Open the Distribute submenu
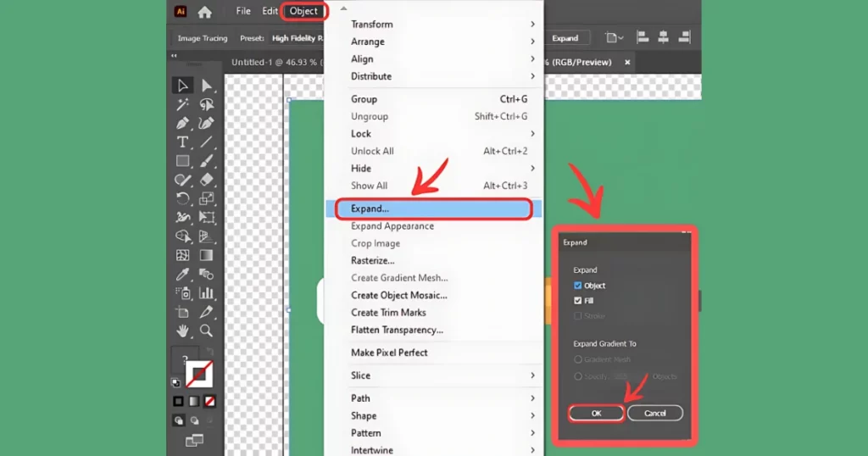Image resolution: width=868 pixels, height=456 pixels. (434, 76)
